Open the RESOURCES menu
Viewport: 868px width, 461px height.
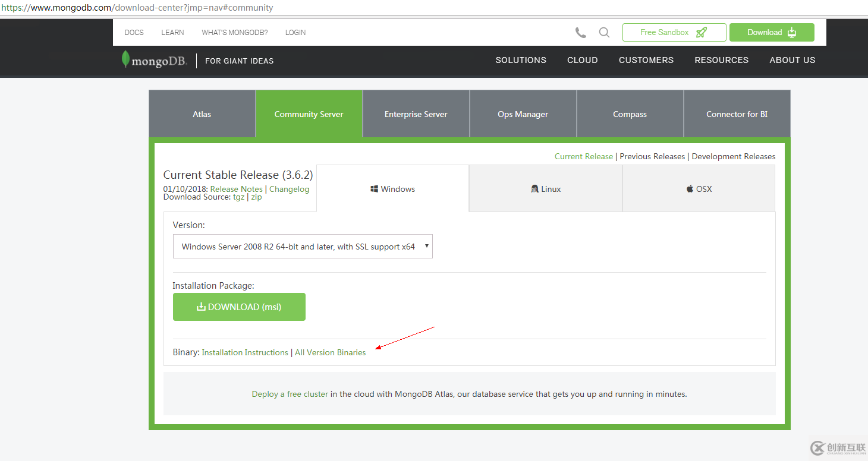(x=722, y=60)
